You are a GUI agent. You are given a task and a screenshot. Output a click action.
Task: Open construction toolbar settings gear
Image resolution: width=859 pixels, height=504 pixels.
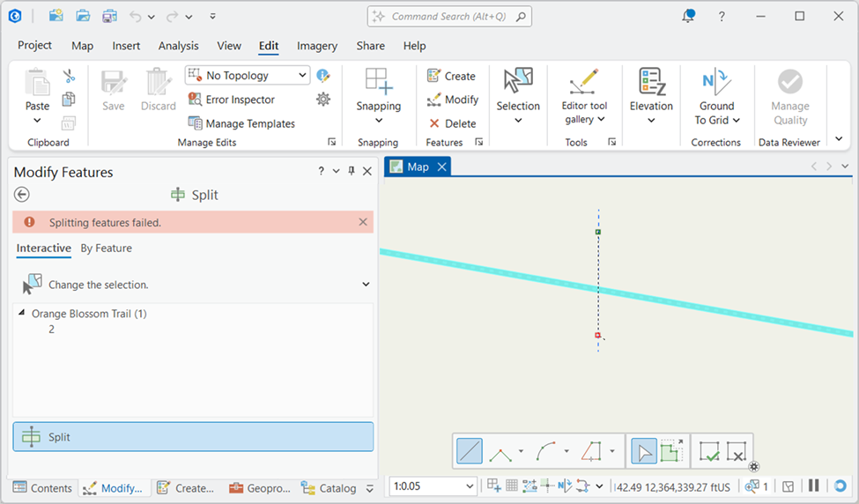coord(754,467)
